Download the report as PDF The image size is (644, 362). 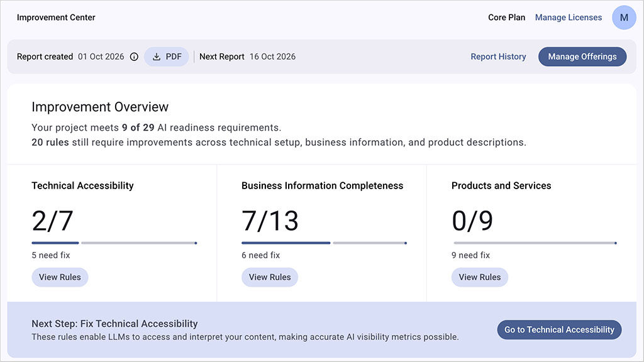click(166, 57)
